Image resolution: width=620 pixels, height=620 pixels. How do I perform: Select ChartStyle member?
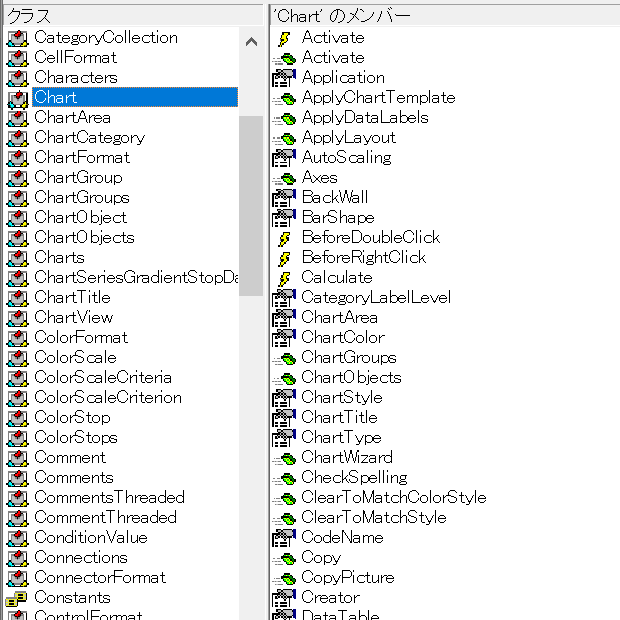[342, 397]
